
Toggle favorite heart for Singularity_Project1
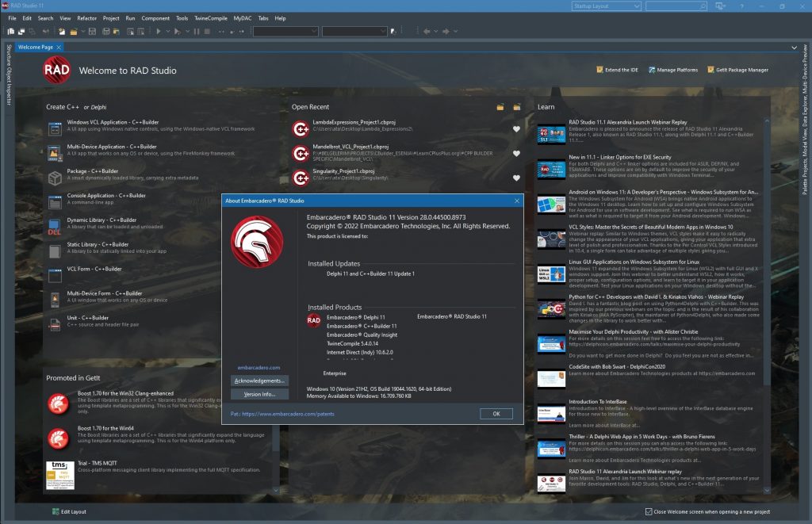click(x=516, y=178)
